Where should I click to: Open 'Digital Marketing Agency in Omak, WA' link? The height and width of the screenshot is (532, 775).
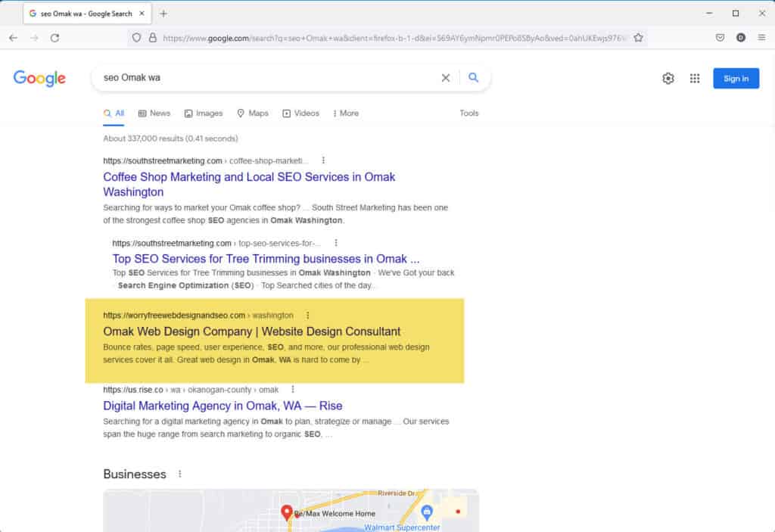coord(223,406)
